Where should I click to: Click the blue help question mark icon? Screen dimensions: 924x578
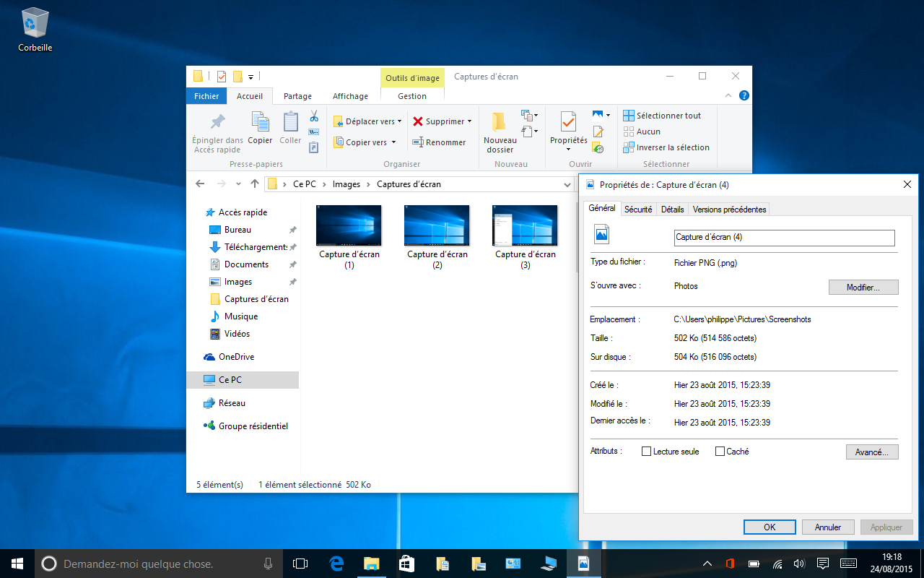[744, 95]
